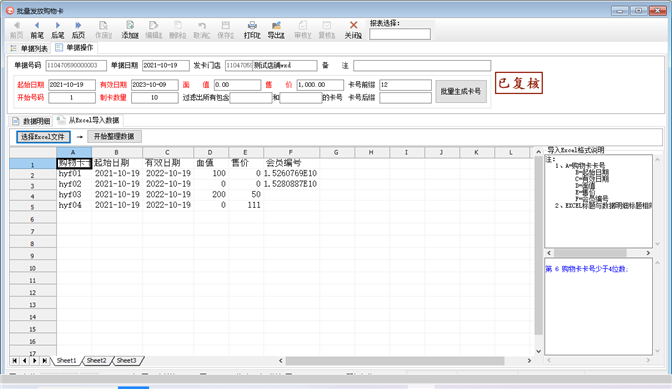Screen dimensions: 672x389
Task: Switch to the 单据操作 tab
Action: (x=74, y=48)
